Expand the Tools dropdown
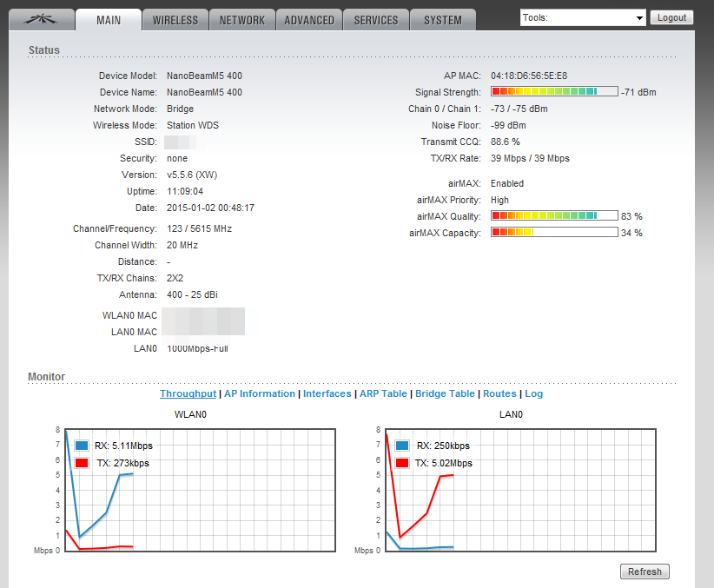 [x=583, y=17]
